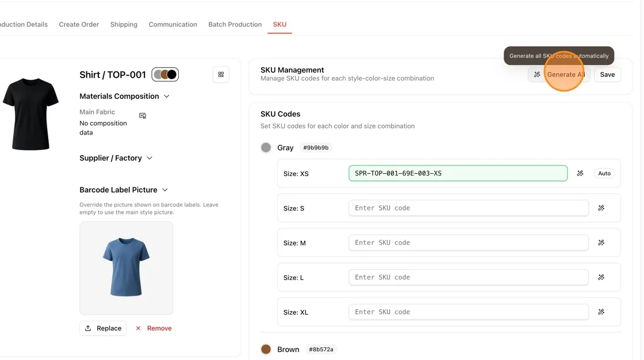Click the #9b9b9b hex code tag
Image resolution: width=644 pixels, height=360 pixels.
(316, 148)
